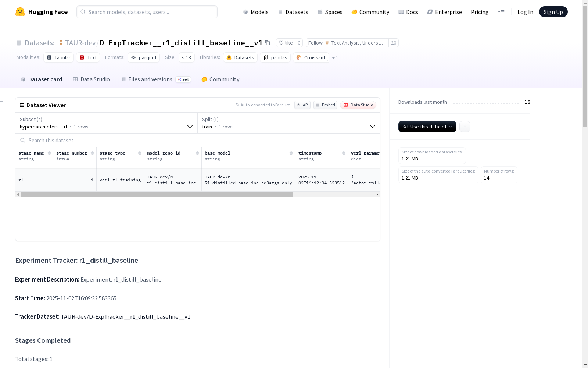Open the Datasets page in top navigation
588x368 pixels.
[293, 12]
